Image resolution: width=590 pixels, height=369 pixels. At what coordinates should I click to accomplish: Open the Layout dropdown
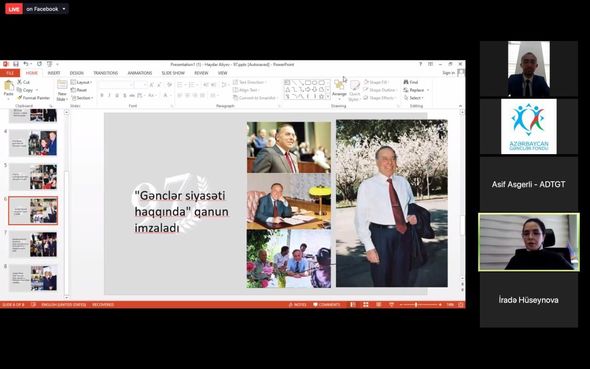pos(81,82)
